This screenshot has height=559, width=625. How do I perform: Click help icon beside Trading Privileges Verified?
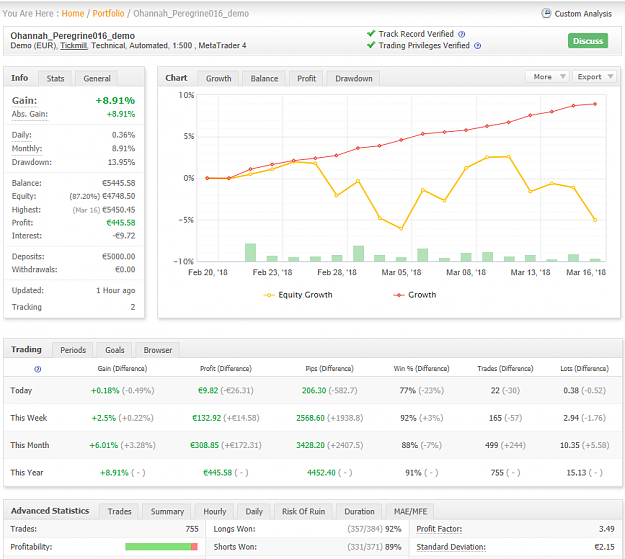tap(478, 46)
